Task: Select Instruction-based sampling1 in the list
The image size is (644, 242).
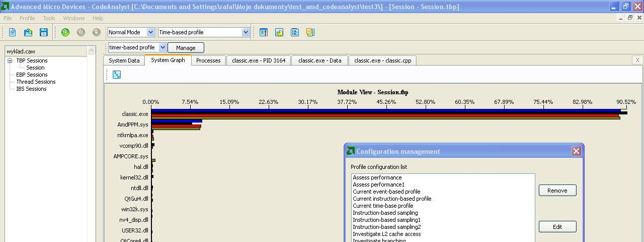Action: coord(387,220)
